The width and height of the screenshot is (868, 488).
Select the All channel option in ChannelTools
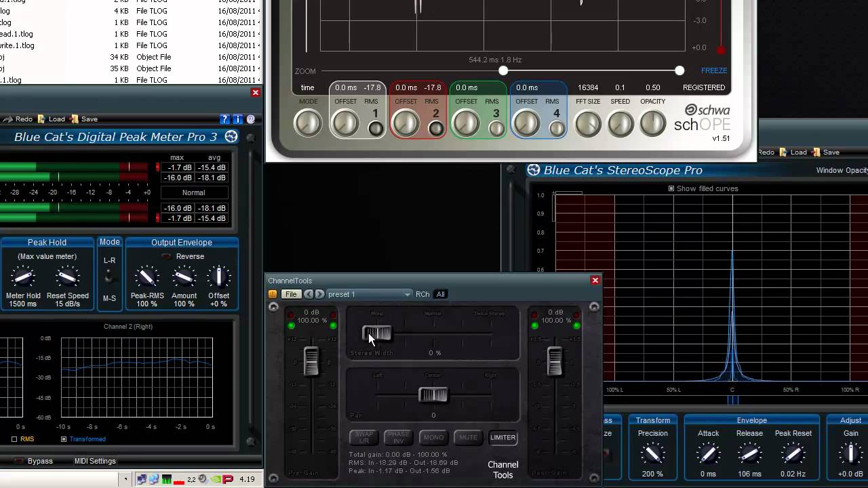point(441,294)
